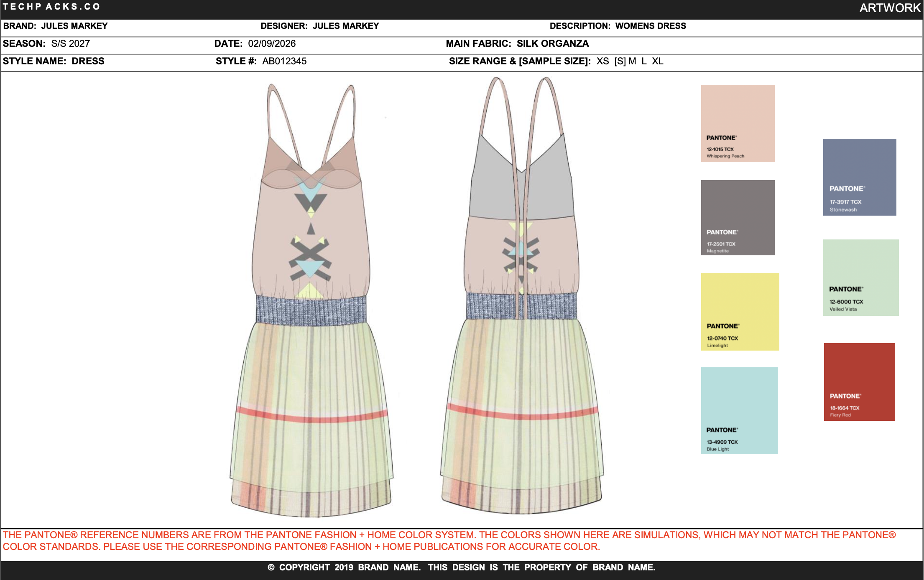The image size is (924, 580).
Task: Click the designer name JULES MARKEY
Action: pos(345,26)
